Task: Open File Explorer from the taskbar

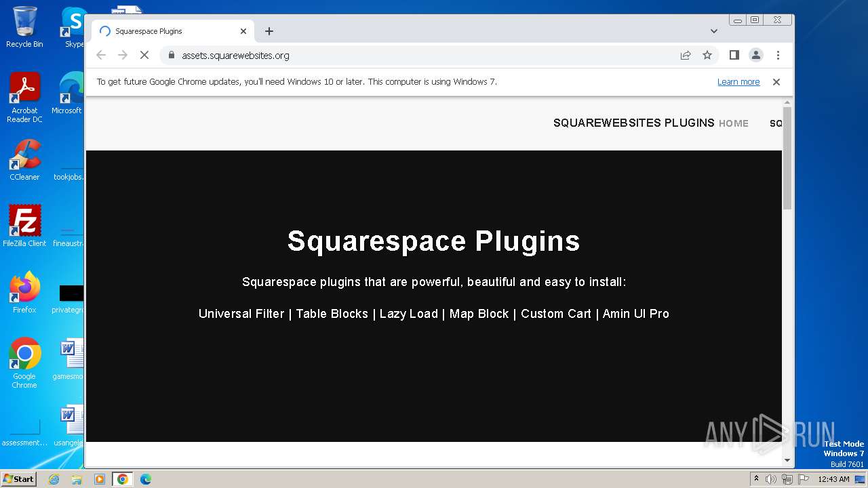Action: pyautogui.click(x=77, y=479)
